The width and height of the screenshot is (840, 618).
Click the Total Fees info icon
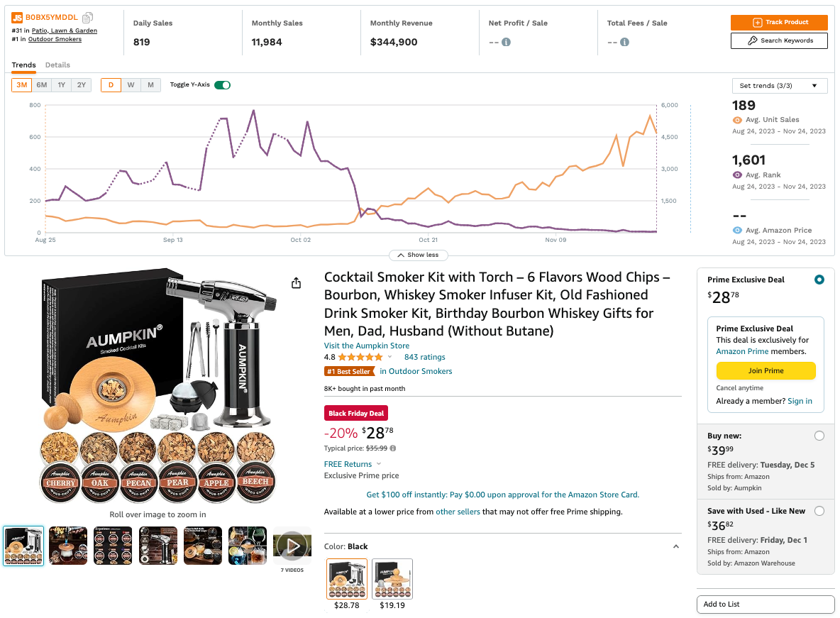[x=624, y=42]
